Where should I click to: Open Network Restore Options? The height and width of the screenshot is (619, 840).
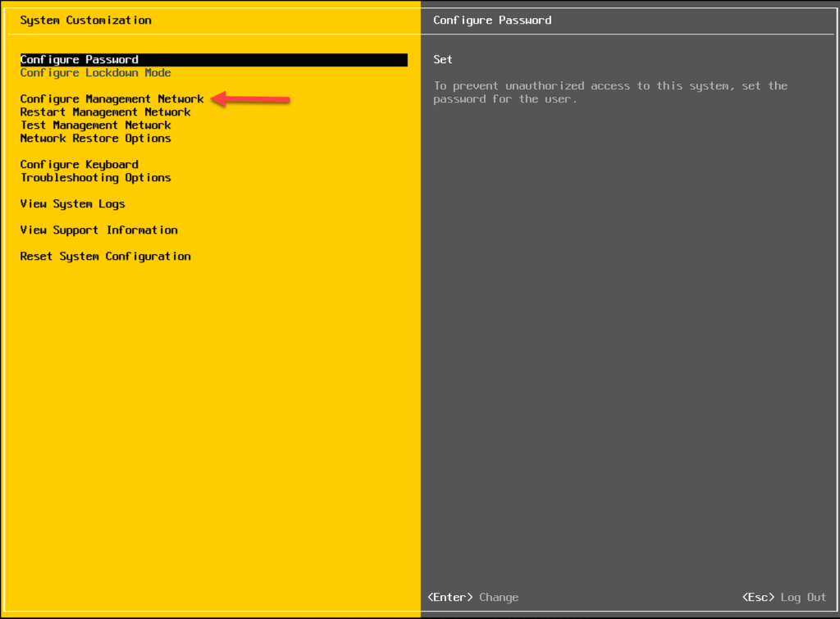(95, 139)
